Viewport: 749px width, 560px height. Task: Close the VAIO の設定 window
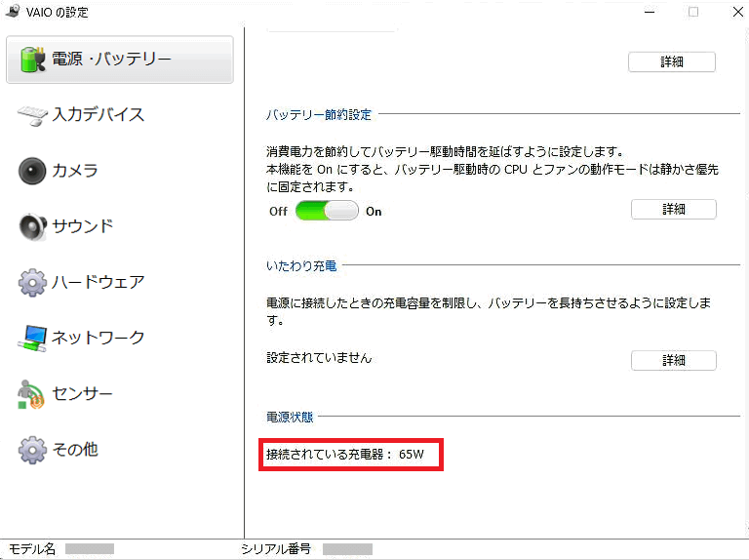click(738, 12)
